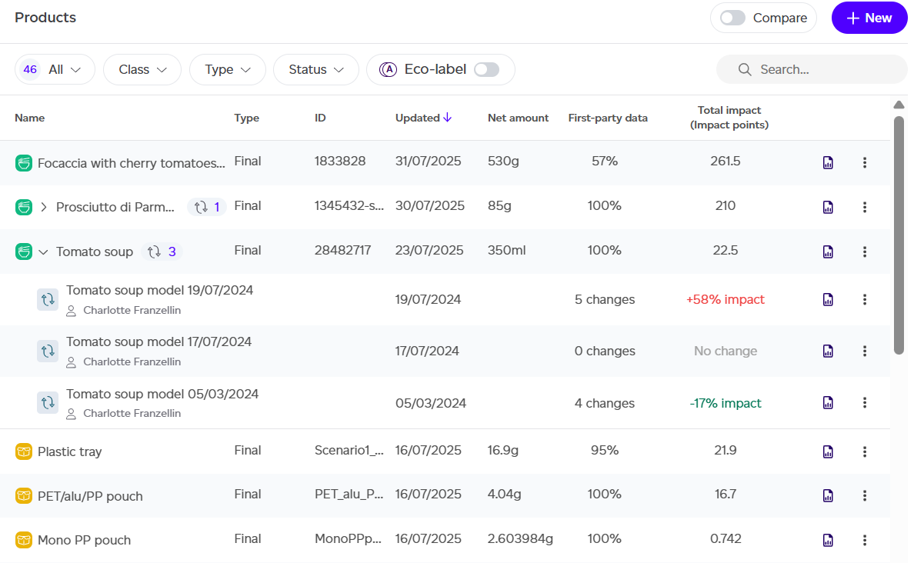Click the Name column header

[x=30, y=118]
